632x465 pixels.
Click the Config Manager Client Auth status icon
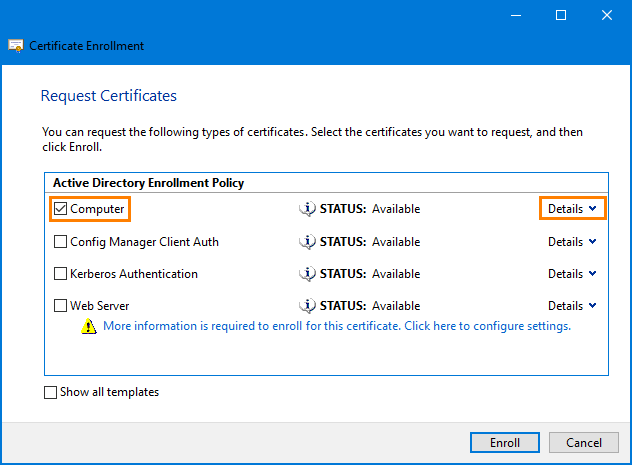pos(308,242)
